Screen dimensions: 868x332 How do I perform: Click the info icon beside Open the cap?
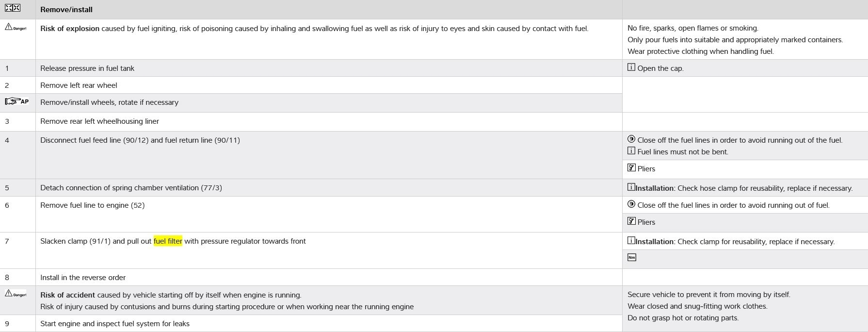(631, 67)
